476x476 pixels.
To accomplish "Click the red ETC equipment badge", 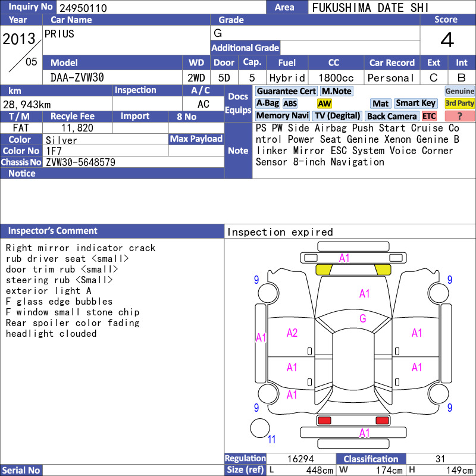I will tap(428, 116).
